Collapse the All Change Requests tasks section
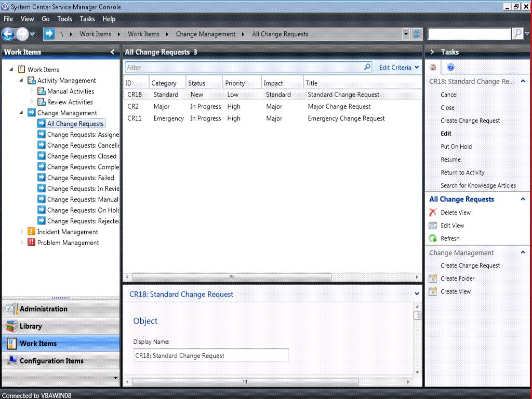 [523, 199]
